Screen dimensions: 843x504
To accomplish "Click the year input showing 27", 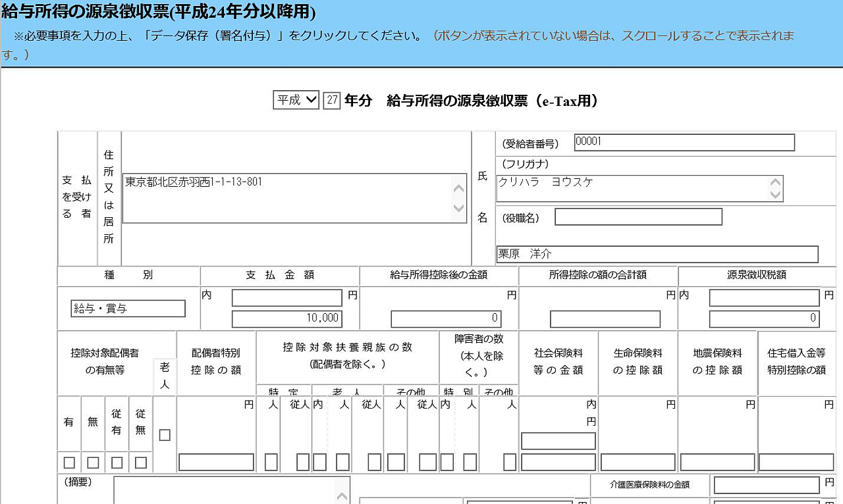I will [333, 100].
